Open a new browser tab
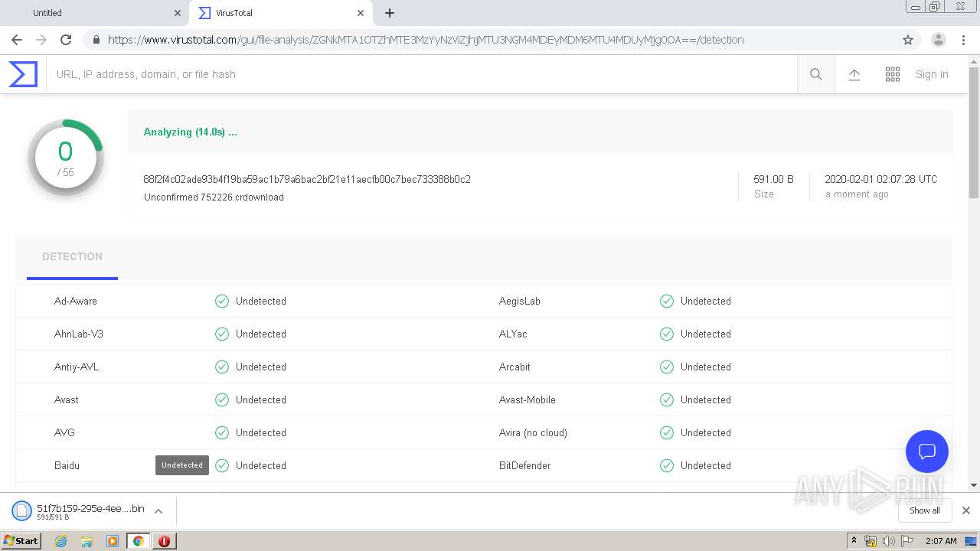Image resolution: width=980 pixels, height=551 pixels. coord(390,13)
